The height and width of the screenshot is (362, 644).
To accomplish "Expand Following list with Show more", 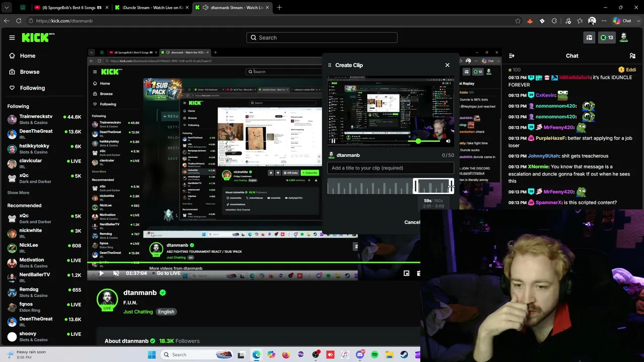I will coord(18,193).
